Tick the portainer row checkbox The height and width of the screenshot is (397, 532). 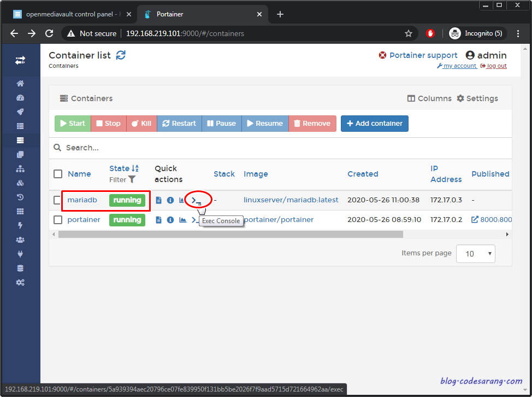point(58,220)
